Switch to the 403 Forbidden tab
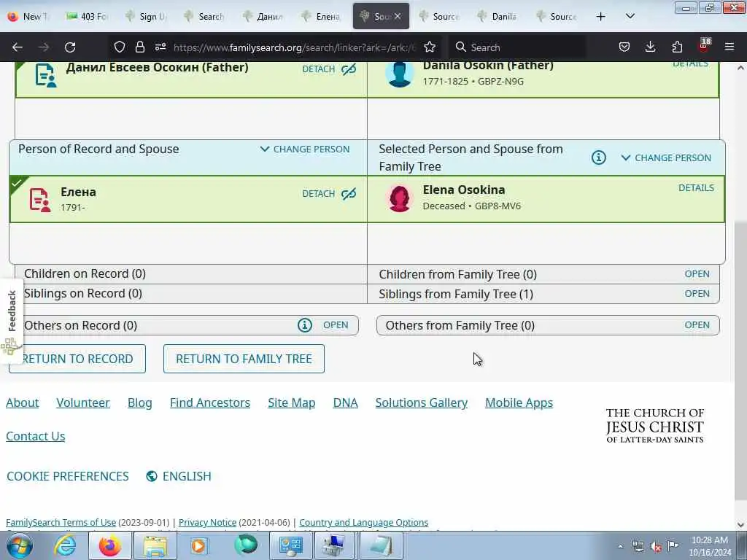Screen dimensions: 747x560 (87, 16)
